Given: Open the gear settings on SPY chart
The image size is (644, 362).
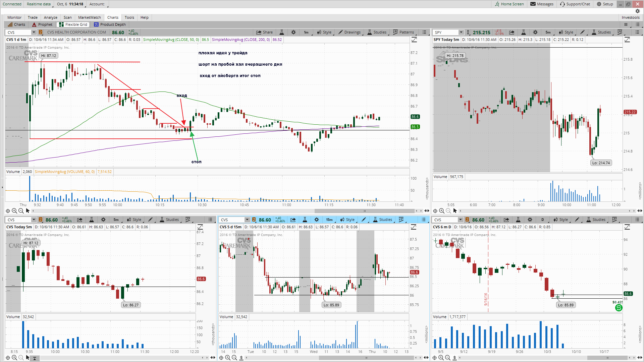Looking at the screenshot, I should tap(535, 32).
